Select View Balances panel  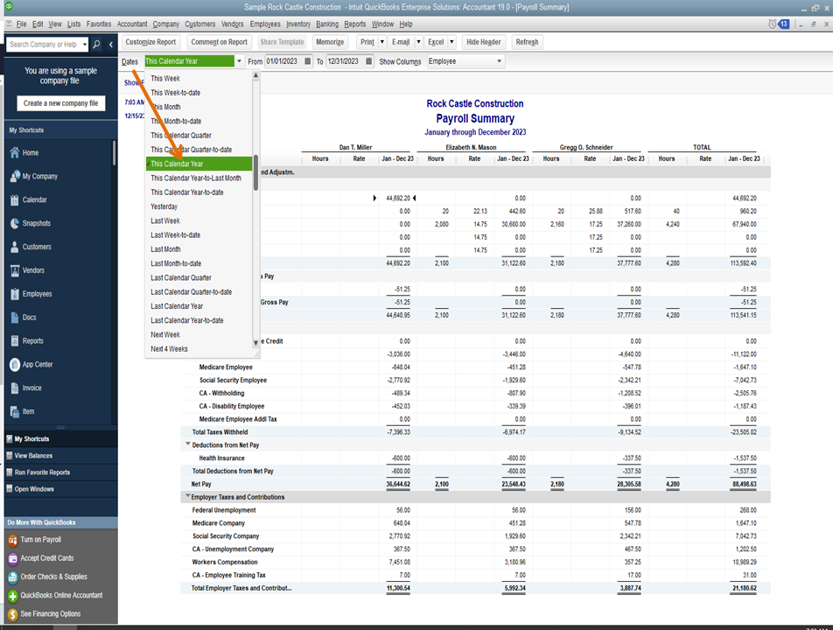click(x=60, y=456)
